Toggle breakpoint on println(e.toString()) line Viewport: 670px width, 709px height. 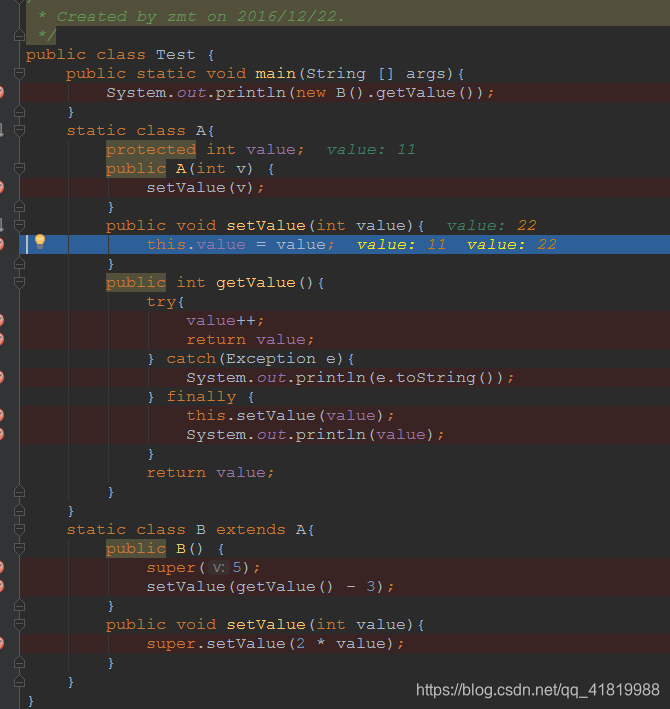click(2, 378)
